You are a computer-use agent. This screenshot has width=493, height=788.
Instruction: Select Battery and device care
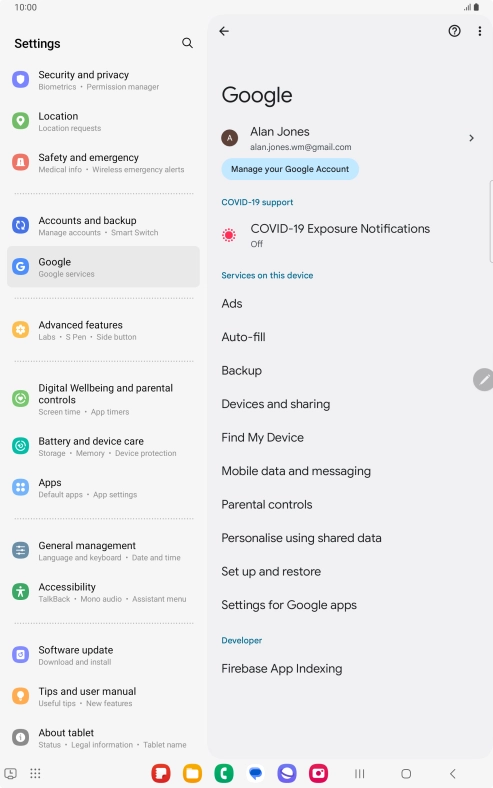[103, 446]
